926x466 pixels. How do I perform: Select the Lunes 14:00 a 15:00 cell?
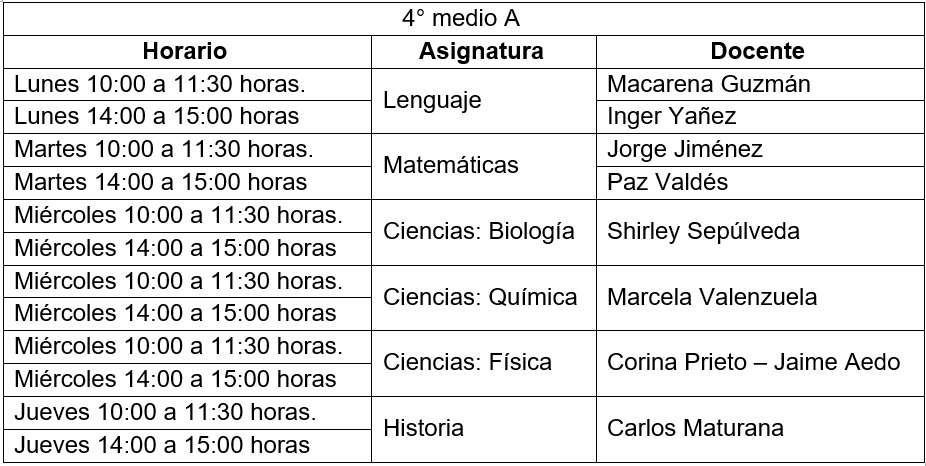[x=156, y=116]
